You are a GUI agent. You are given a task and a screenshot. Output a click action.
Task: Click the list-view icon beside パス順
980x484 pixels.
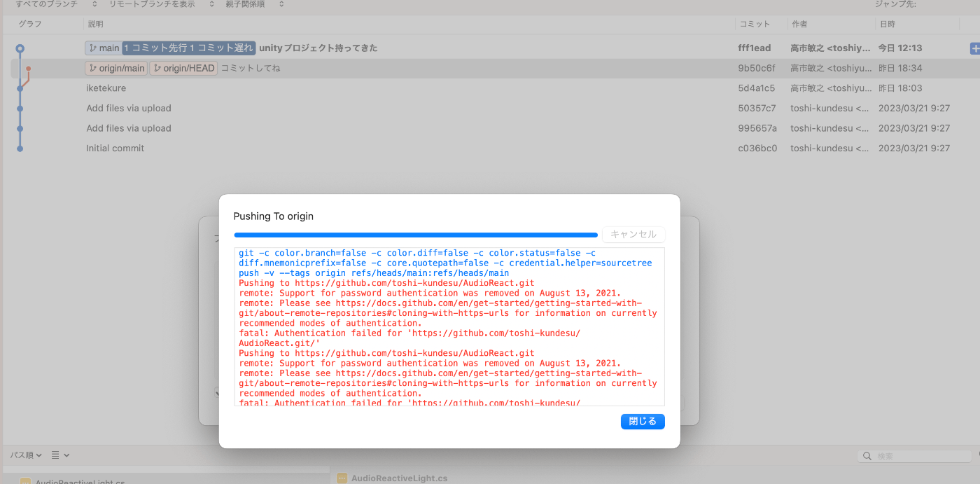click(56, 455)
